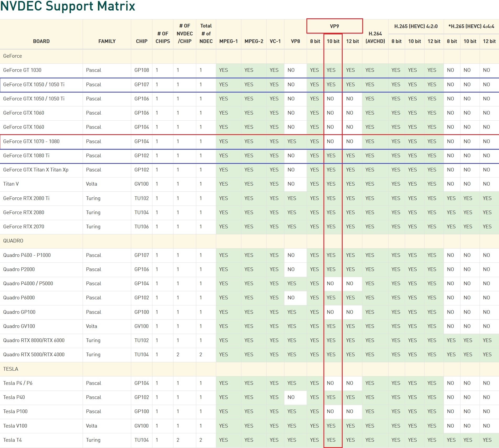Select the "GeForce" section row label
This screenshot has height=448, width=499.
pyautogui.click(x=13, y=56)
